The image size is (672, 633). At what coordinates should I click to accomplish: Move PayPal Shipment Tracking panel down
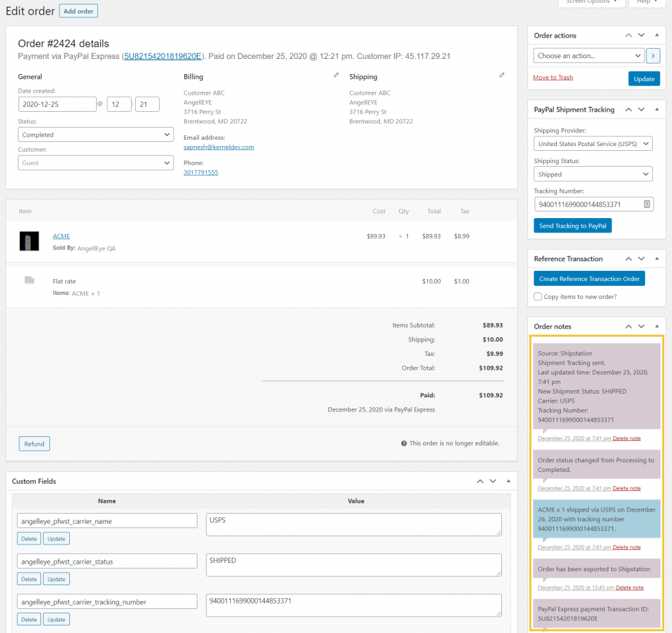pos(641,109)
